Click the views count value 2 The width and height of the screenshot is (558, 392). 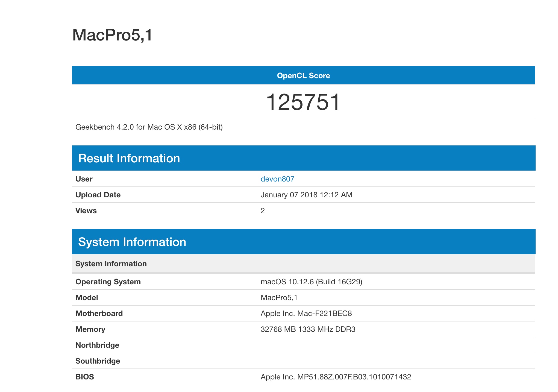coord(263,211)
